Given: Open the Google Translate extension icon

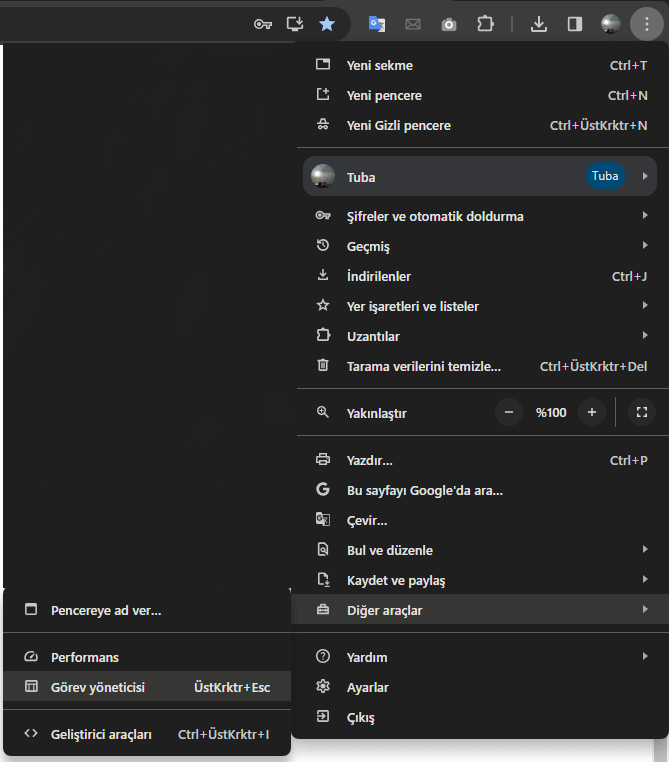Looking at the screenshot, I should [x=377, y=24].
